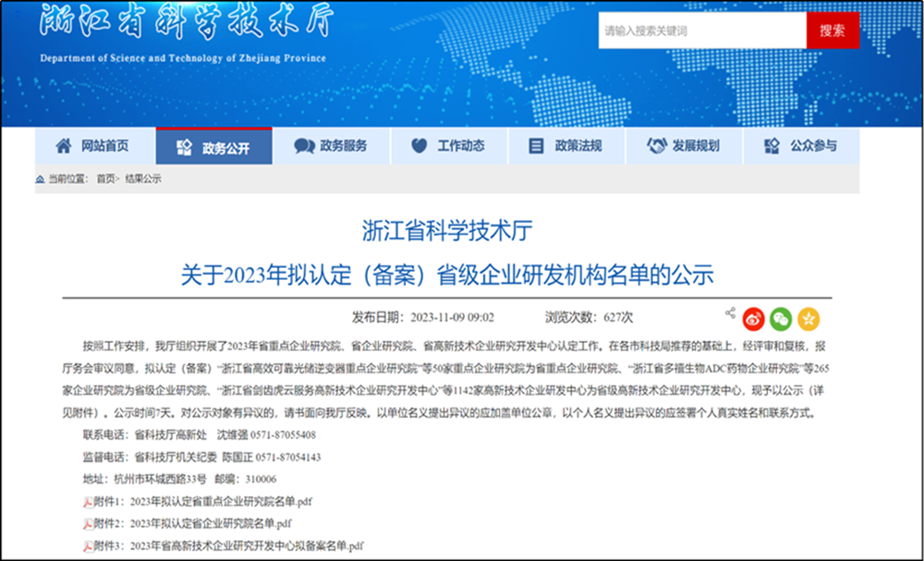Click the handshake icon on 发展规划

[x=655, y=146]
